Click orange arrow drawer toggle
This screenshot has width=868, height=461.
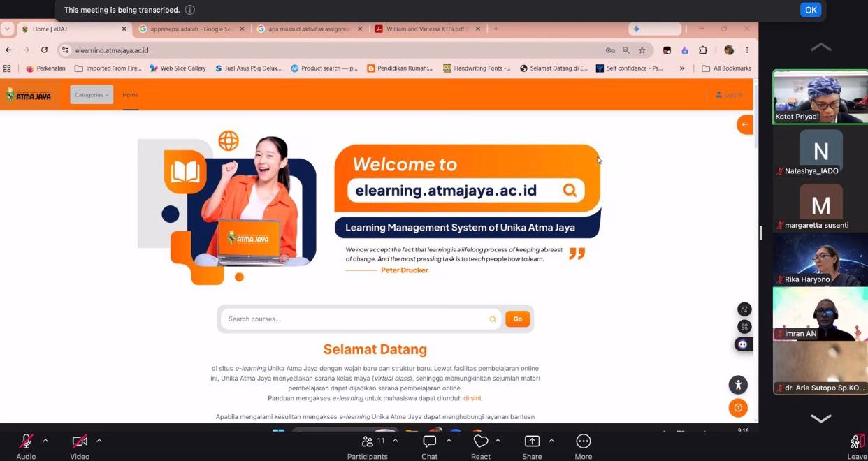745,124
